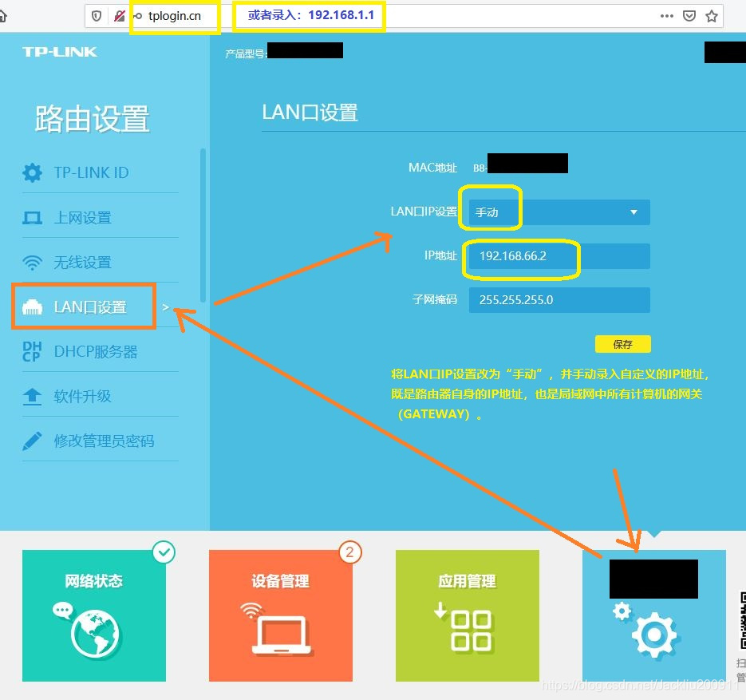Open the browser page actions ellipsis menu

[x=667, y=16]
